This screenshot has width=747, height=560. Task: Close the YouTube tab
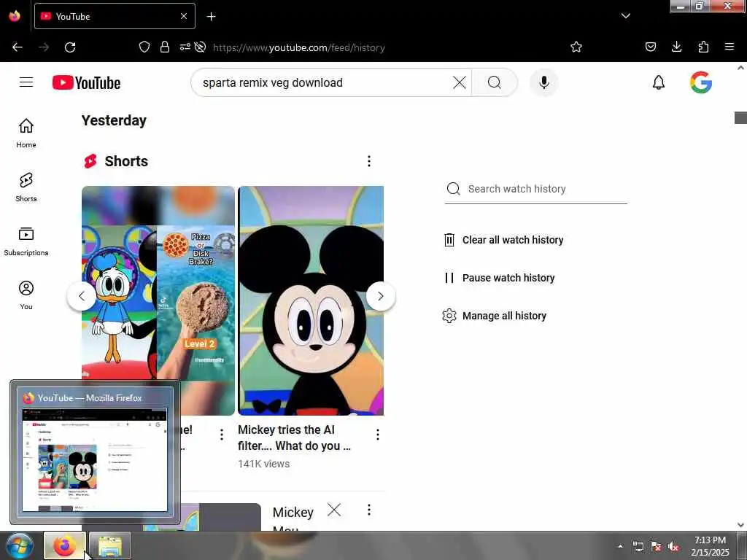183,16
